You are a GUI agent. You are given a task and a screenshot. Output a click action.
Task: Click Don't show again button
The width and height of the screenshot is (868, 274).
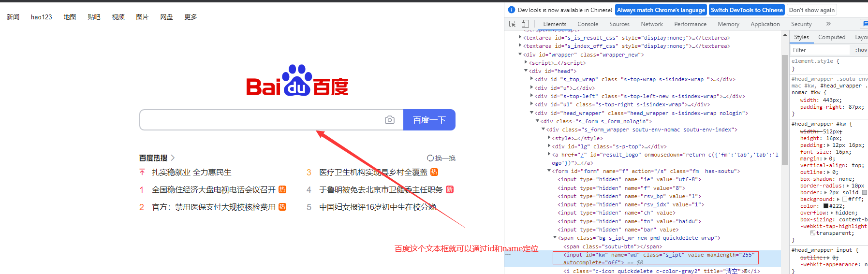pyautogui.click(x=811, y=10)
